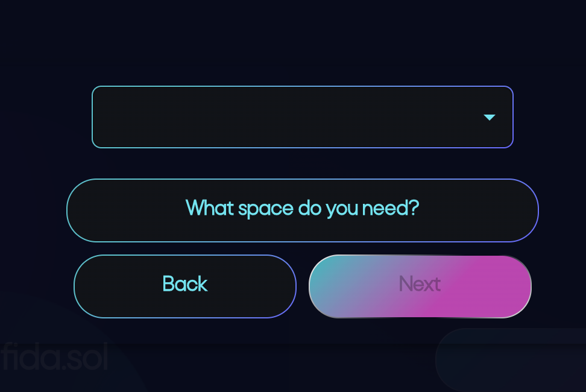Go back with the Back button

185,286
